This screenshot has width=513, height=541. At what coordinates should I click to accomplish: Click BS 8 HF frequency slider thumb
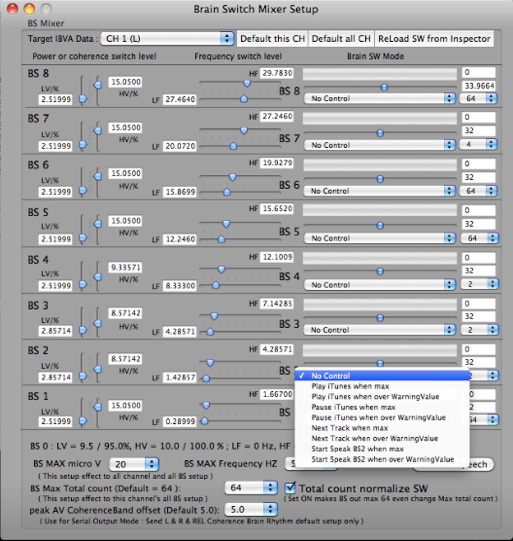tap(247, 83)
